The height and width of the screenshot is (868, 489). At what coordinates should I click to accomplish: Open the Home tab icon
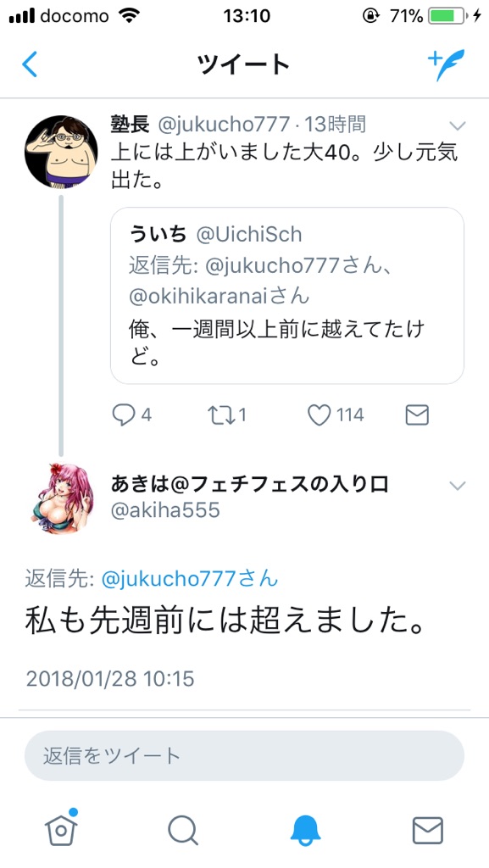[61, 829]
